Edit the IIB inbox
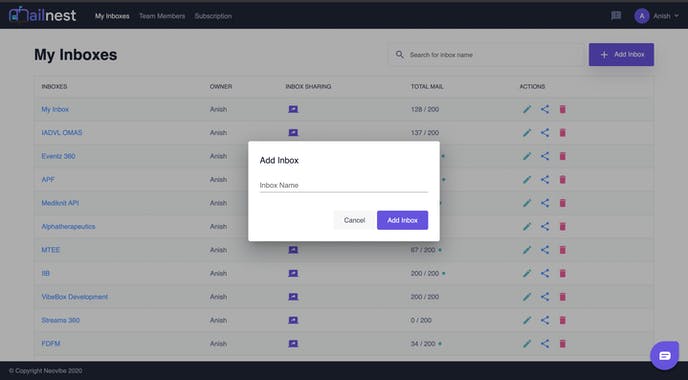 (527, 273)
